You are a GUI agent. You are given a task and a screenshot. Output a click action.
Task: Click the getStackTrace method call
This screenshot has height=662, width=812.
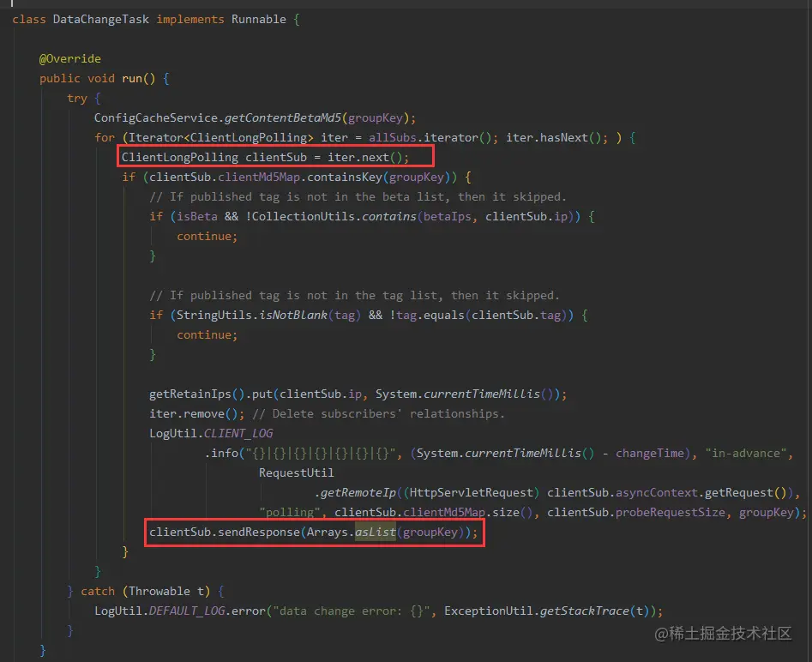(x=584, y=611)
